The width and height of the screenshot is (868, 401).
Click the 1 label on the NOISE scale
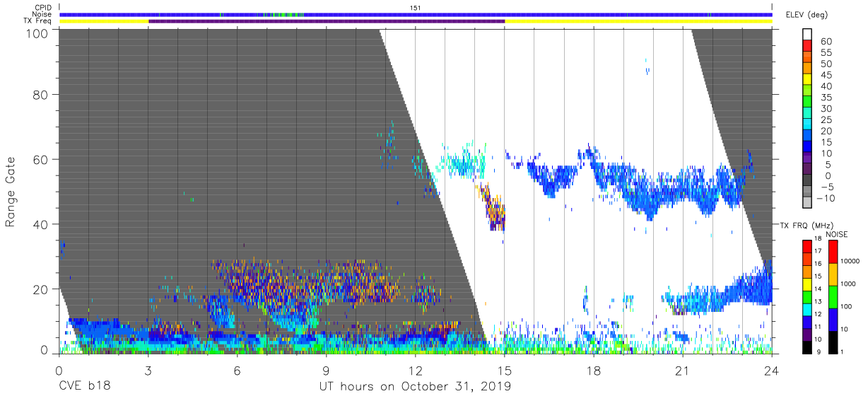(843, 351)
